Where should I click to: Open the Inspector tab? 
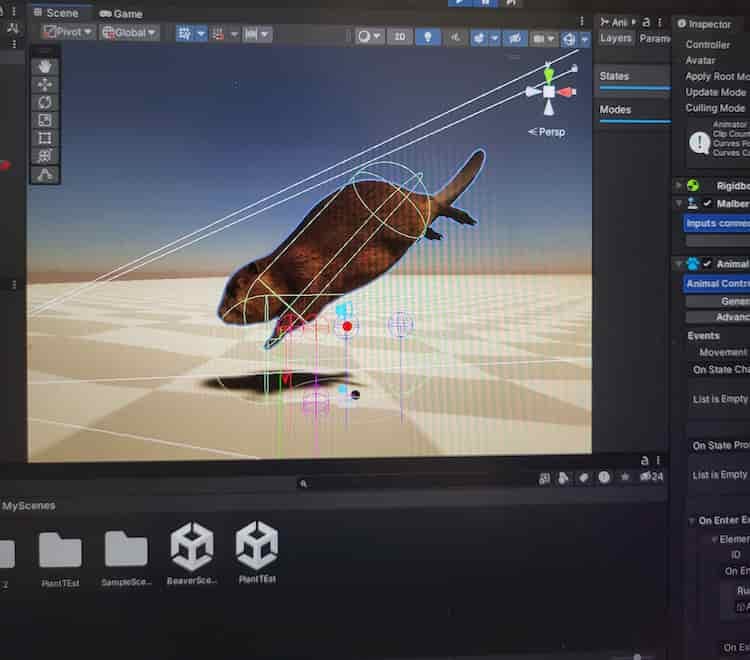704,24
